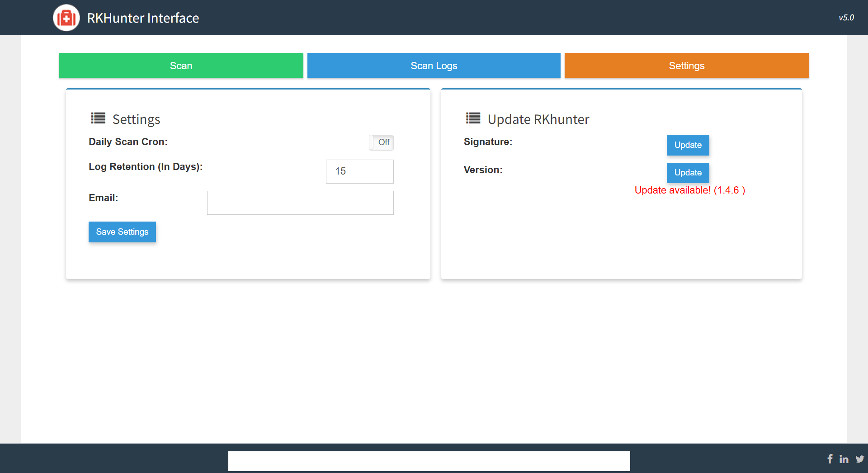Click the white footer banner box
The height and width of the screenshot is (473, 868).
tap(429, 461)
